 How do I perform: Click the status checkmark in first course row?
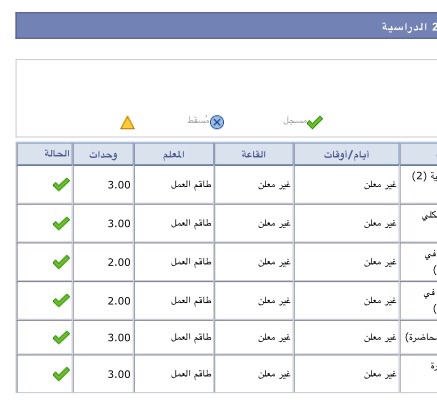click(x=61, y=184)
